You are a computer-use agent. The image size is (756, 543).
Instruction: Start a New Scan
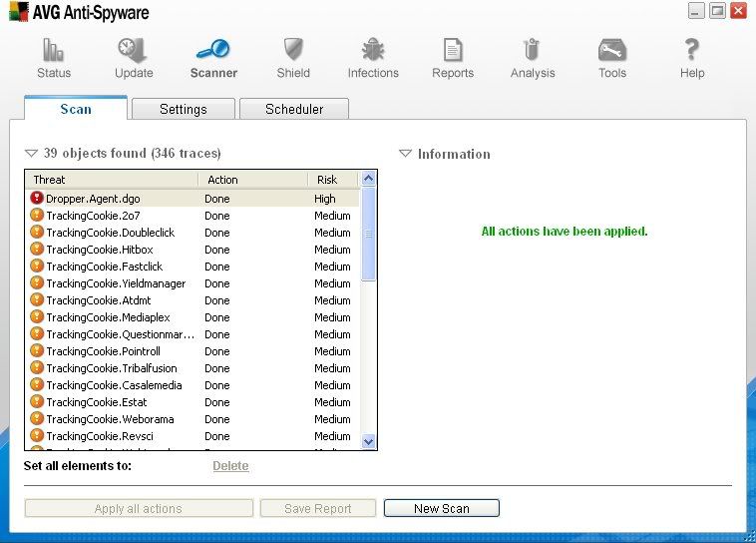pos(441,508)
